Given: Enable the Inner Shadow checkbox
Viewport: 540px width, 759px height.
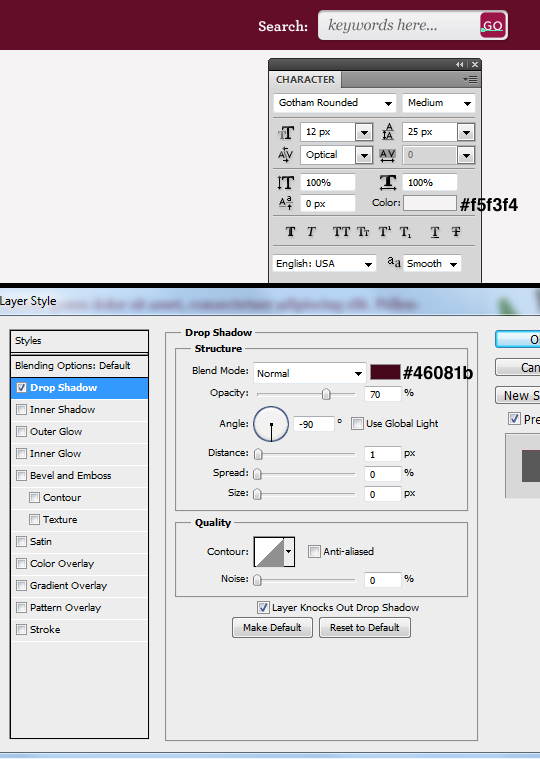Looking at the screenshot, I should [x=21, y=410].
